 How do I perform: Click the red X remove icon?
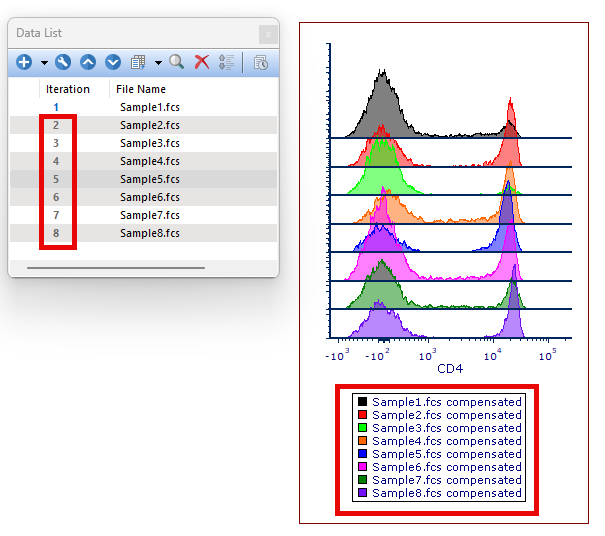[202, 63]
